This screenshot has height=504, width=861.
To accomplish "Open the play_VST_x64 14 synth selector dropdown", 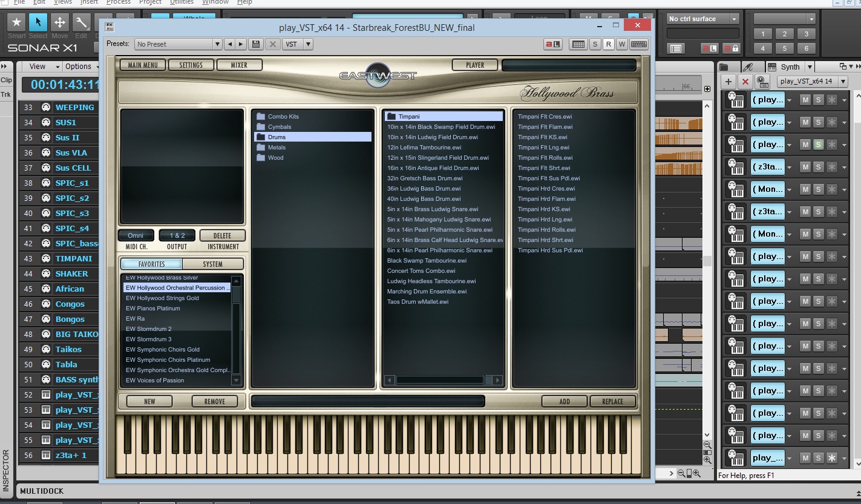I will pos(811,81).
